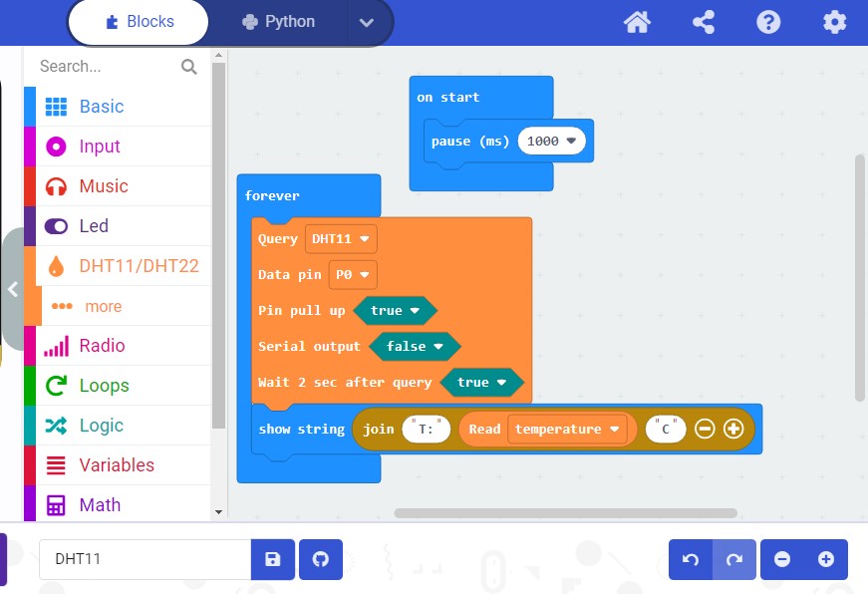868x594 pixels.
Task: Toggle Wait 2 sec after query dropdown
Action: coord(481,383)
